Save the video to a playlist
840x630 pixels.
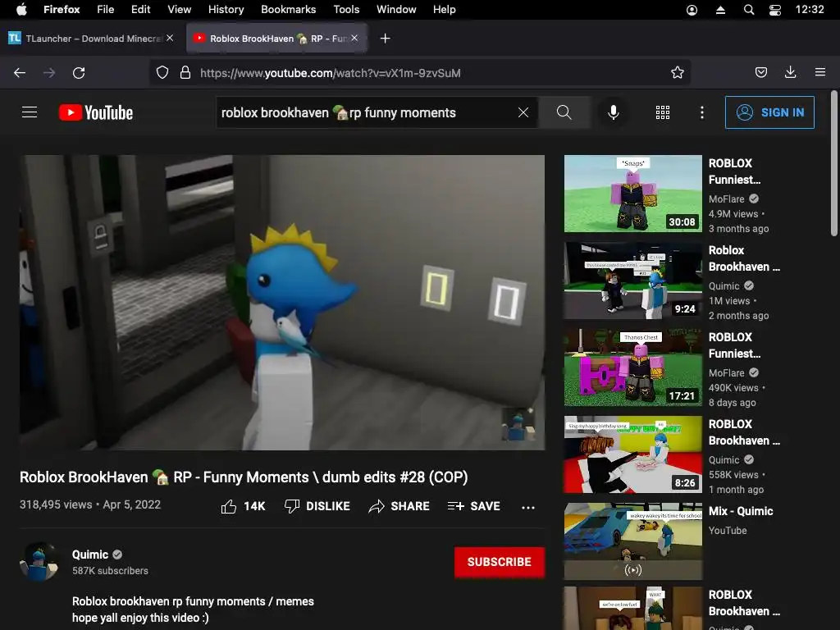point(473,506)
